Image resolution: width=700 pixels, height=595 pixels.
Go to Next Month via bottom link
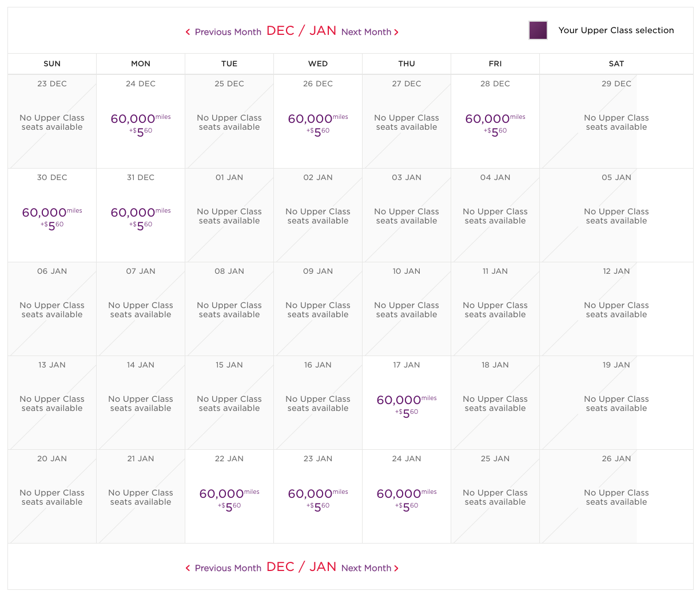(x=366, y=568)
